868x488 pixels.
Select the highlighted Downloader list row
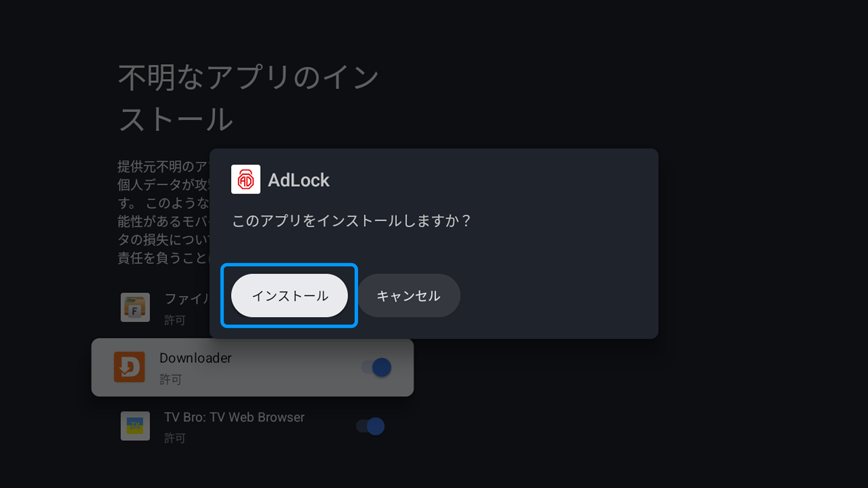tap(252, 367)
